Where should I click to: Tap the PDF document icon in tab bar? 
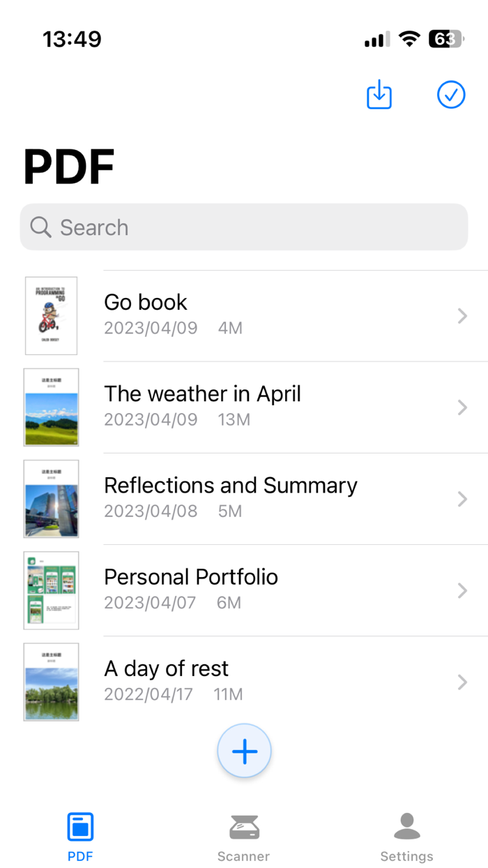(x=80, y=828)
